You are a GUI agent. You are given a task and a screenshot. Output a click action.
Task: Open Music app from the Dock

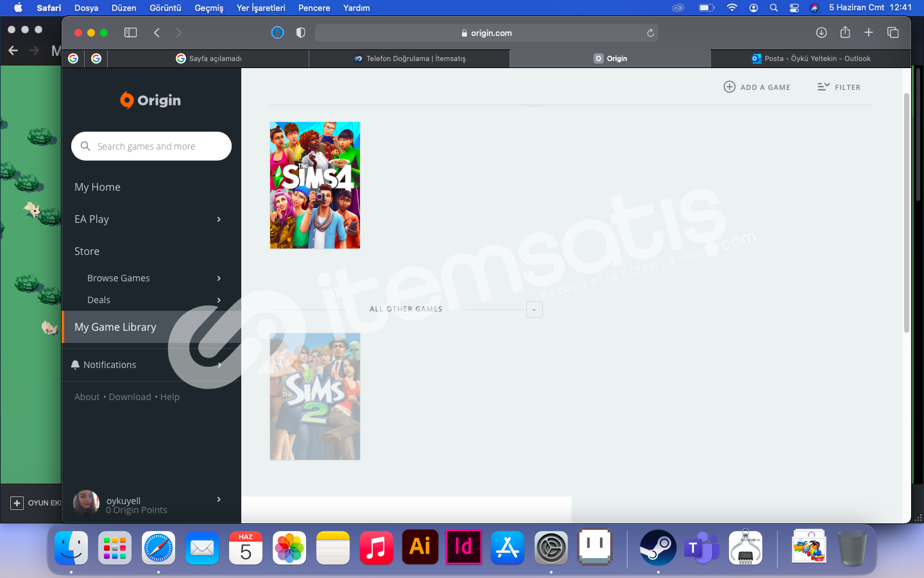point(377,548)
